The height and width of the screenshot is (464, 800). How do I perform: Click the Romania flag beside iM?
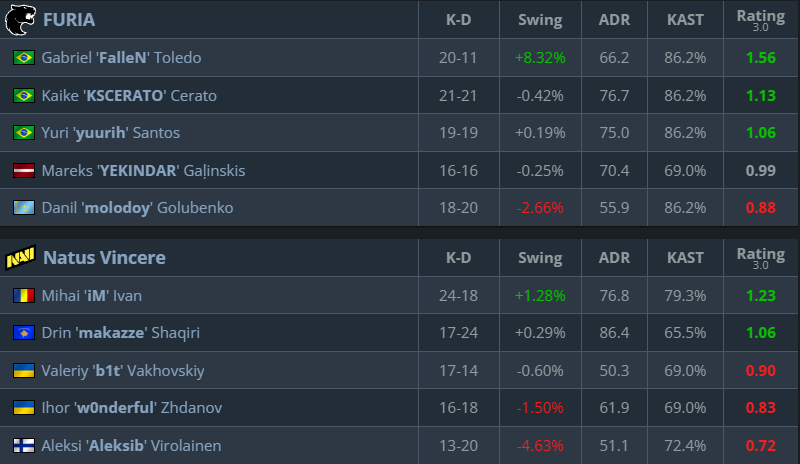(x=23, y=295)
